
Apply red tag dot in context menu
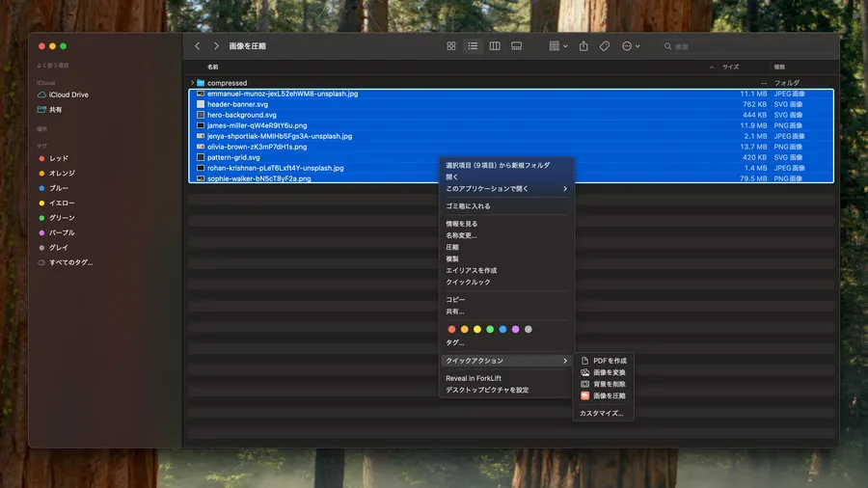pyautogui.click(x=451, y=329)
